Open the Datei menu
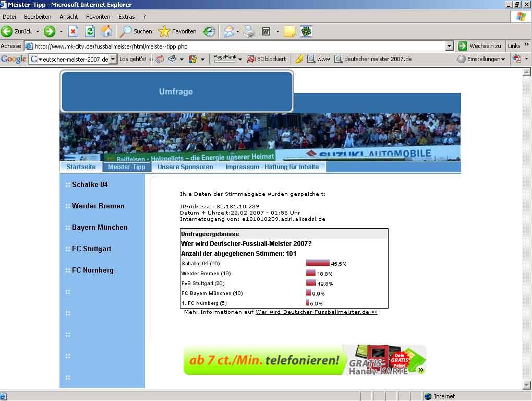The height and width of the screenshot is (401, 532). 9,17
